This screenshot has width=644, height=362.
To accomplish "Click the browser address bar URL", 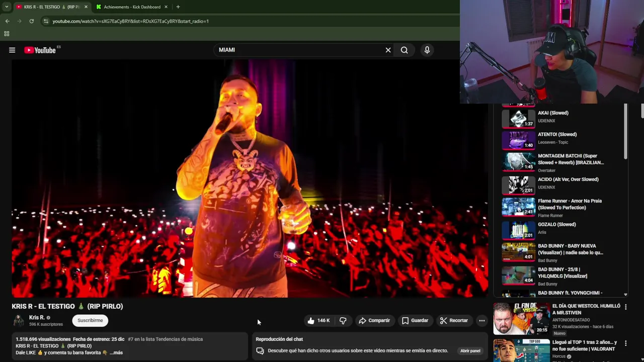I will 130,21.
